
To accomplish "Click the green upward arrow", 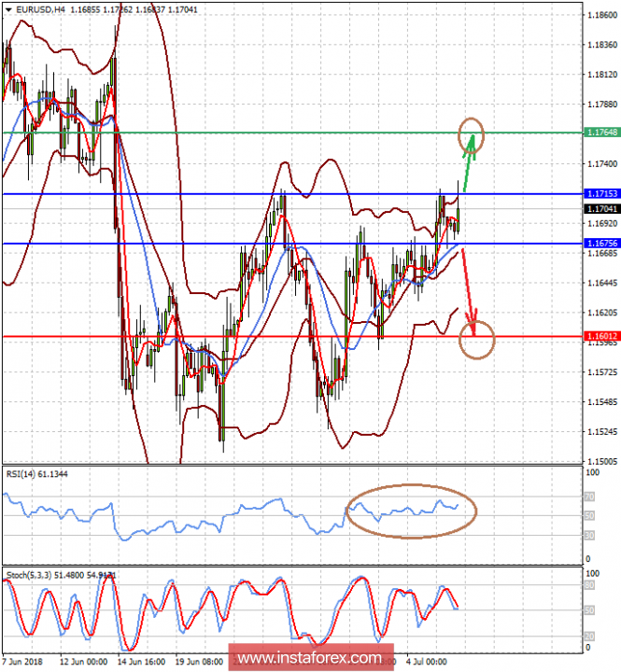I will (x=469, y=161).
